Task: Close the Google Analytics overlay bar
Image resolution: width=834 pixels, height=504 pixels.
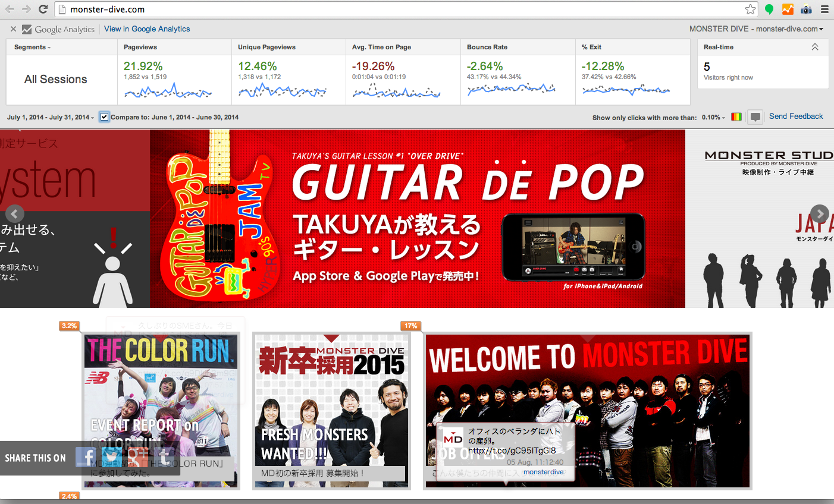Action: 13,29
